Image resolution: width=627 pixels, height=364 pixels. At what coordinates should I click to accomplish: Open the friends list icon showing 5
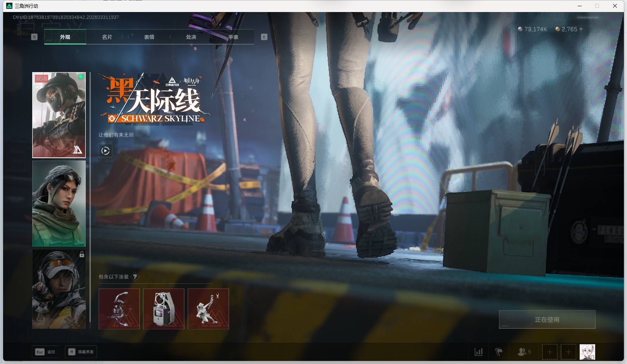pyautogui.click(x=524, y=352)
